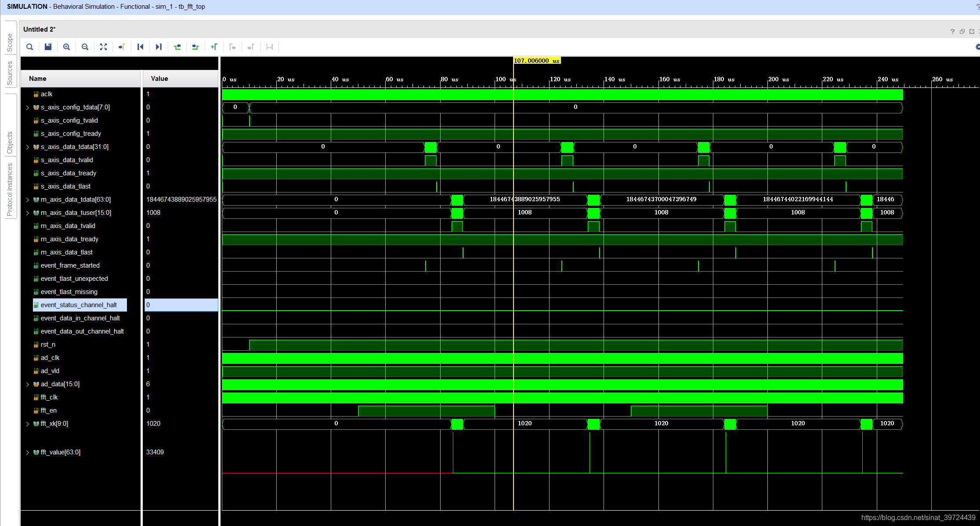Screen dimensions: 980x526
Task: Open the Objects side tab
Action: pyautogui.click(x=10, y=142)
